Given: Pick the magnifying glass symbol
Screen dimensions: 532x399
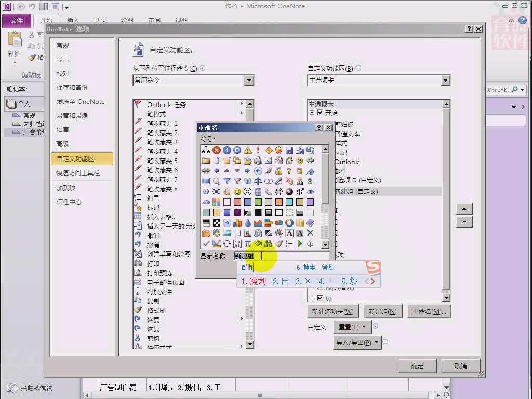Looking at the screenshot, I should pos(217,181).
